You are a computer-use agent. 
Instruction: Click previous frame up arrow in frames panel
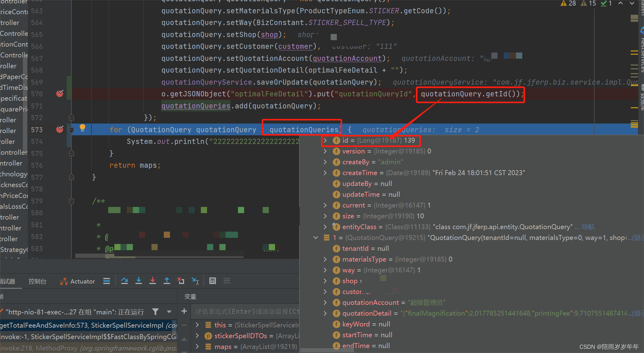click(184, 339)
